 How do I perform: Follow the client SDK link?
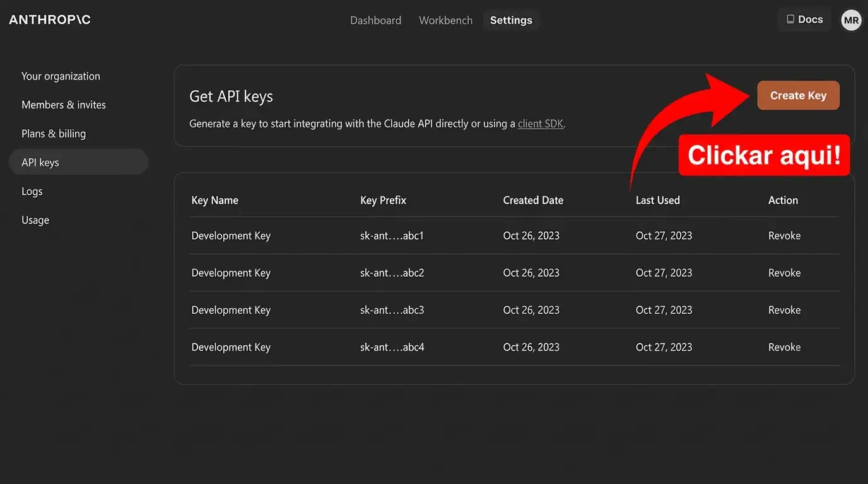pos(541,124)
